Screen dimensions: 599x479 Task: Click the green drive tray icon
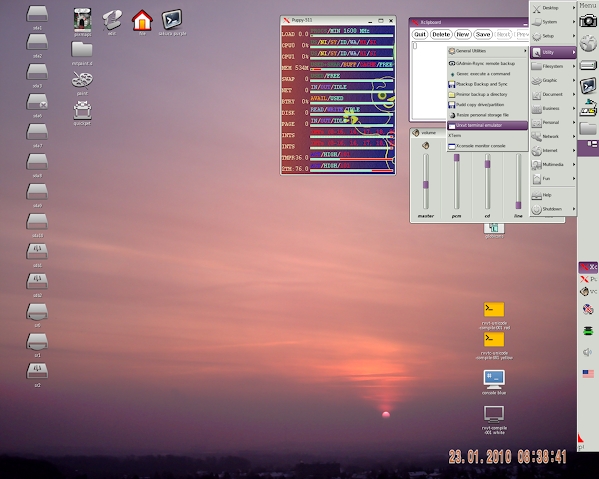click(588, 330)
